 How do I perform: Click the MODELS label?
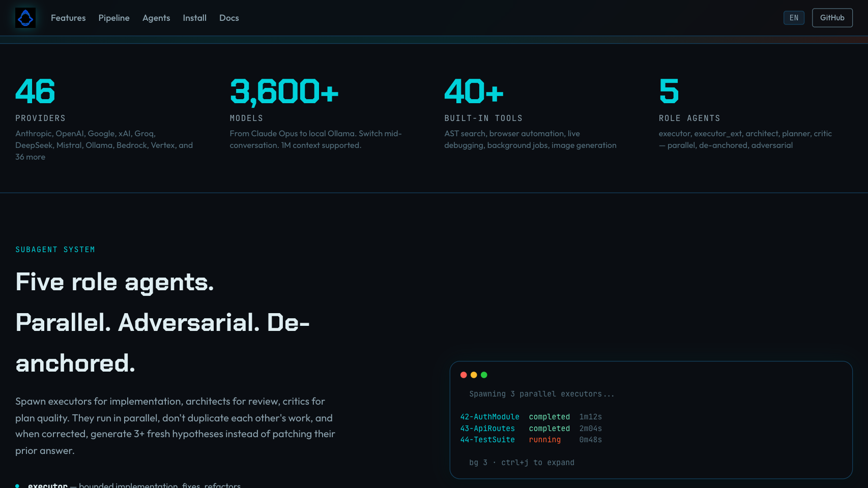click(x=246, y=118)
